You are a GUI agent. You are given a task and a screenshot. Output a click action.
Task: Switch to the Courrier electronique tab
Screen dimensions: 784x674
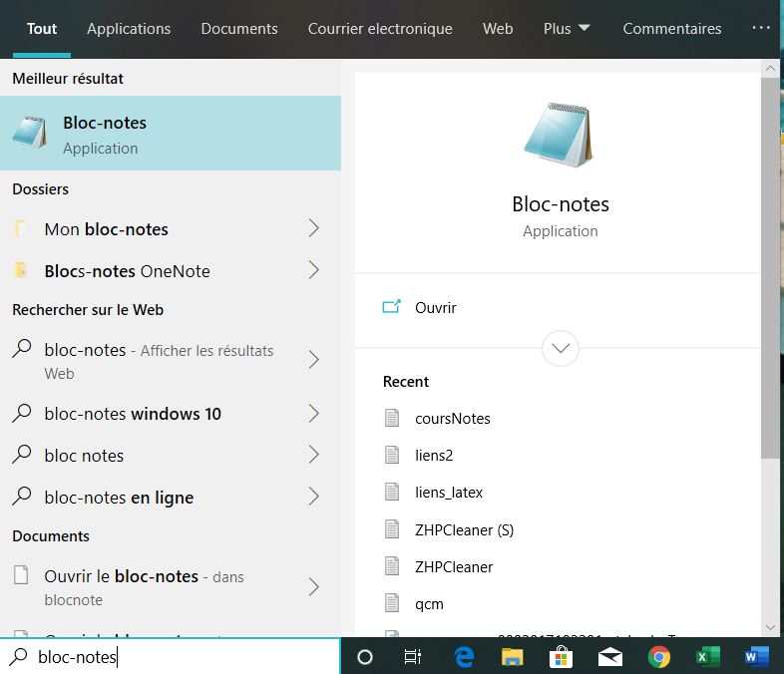point(380,29)
